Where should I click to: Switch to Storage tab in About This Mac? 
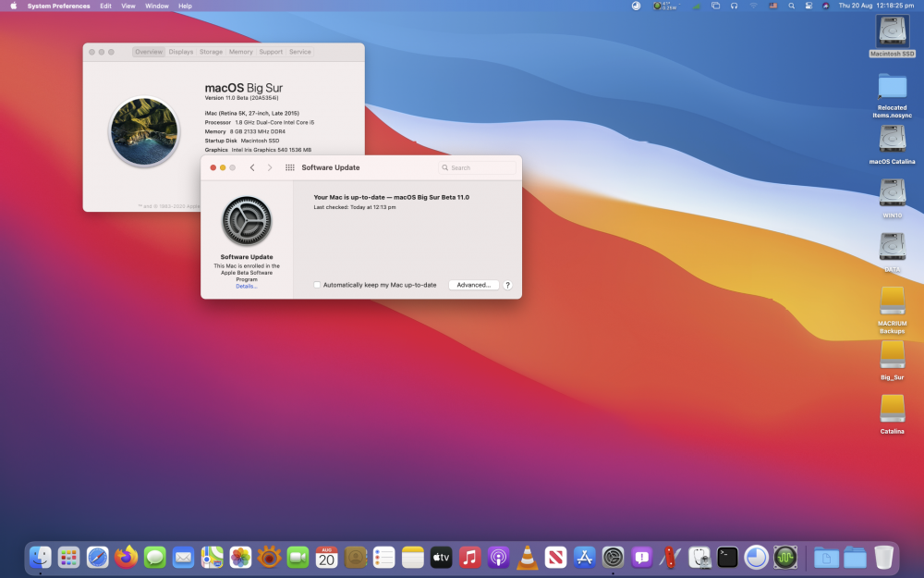pos(211,52)
